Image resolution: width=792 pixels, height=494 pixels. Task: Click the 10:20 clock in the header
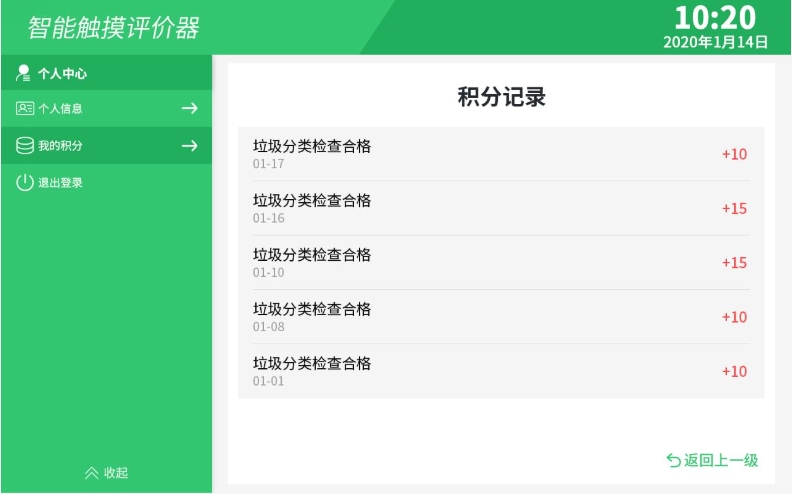pos(714,17)
